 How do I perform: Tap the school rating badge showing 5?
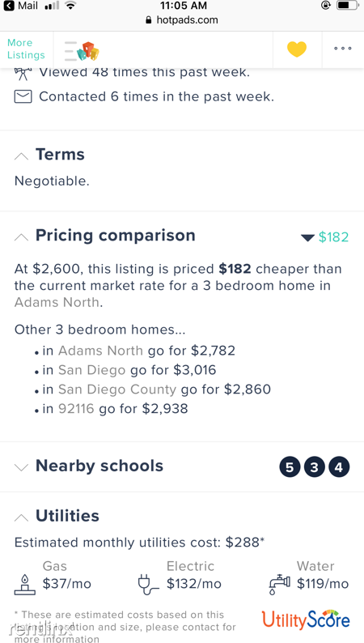[290, 467]
